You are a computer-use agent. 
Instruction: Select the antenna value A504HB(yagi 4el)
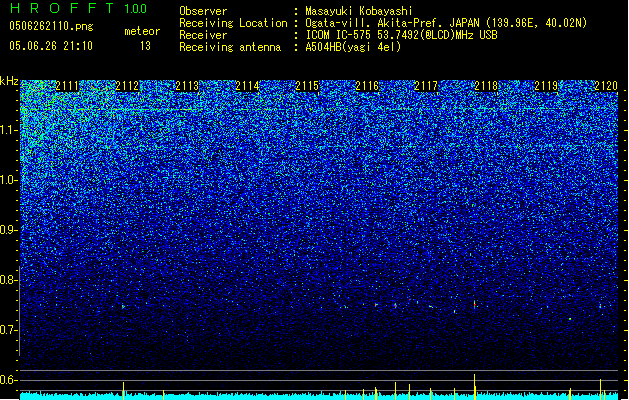click(x=353, y=47)
